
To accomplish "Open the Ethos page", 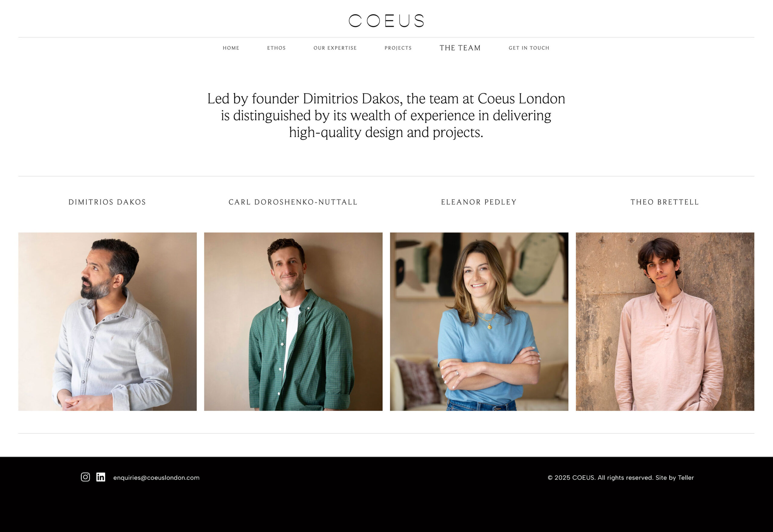I will point(277,48).
